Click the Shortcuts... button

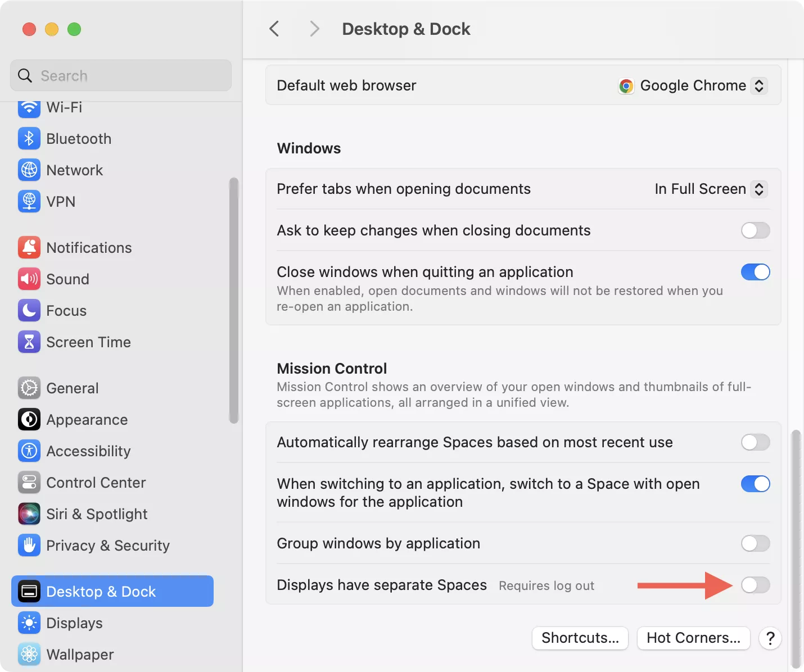pos(580,638)
